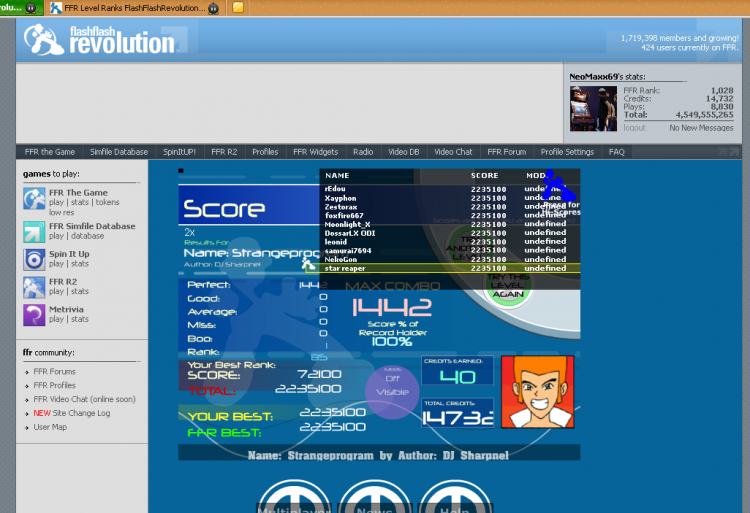Viewport: 750px width, 513px height.
Task: Open the FFR R2 nav menu item
Action: coord(224,152)
